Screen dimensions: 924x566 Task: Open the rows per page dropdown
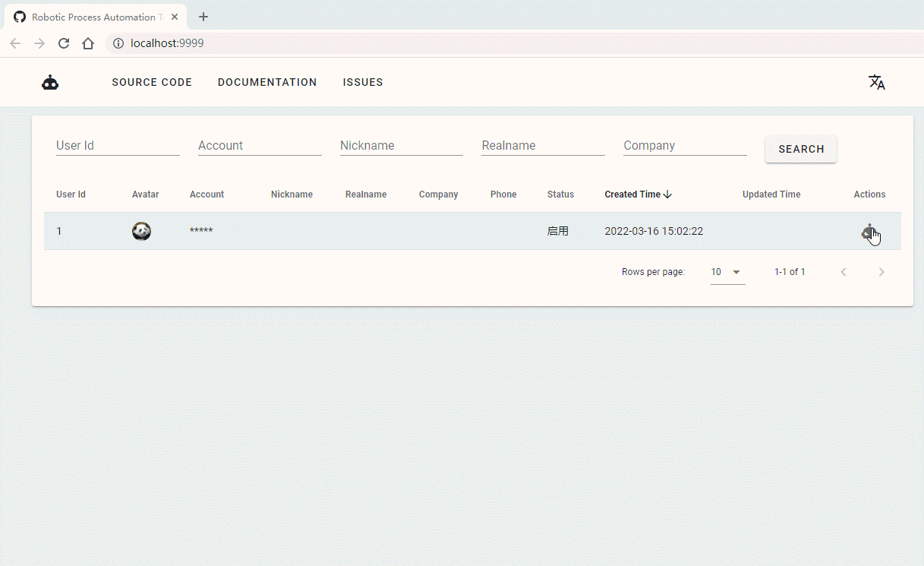tap(728, 272)
